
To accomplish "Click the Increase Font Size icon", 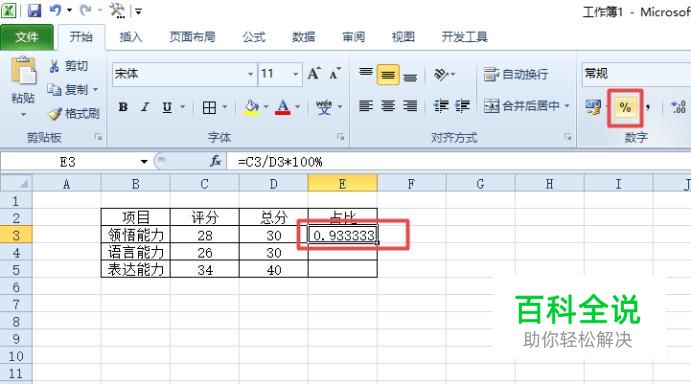I will point(314,74).
